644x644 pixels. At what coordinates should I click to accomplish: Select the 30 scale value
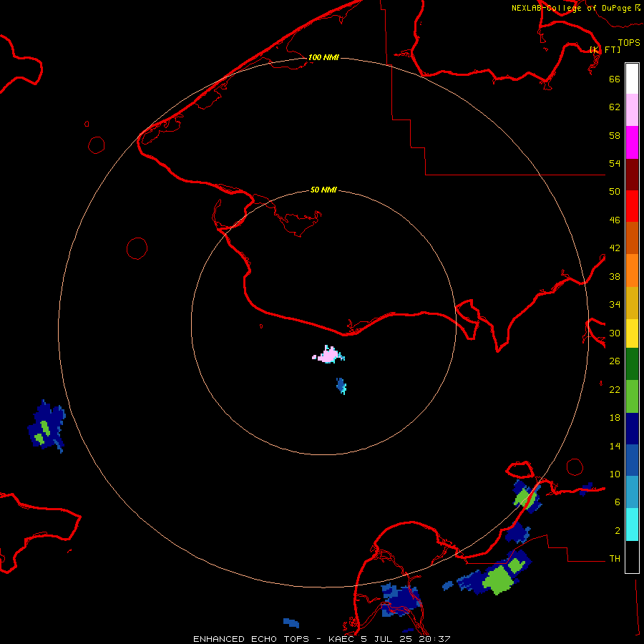(615, 333)
